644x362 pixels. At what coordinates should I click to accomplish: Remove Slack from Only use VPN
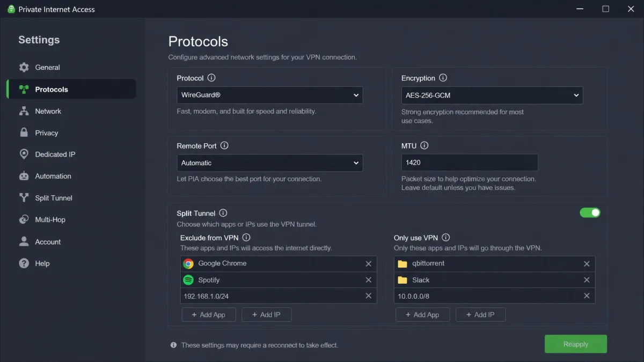tap(587, 280)
